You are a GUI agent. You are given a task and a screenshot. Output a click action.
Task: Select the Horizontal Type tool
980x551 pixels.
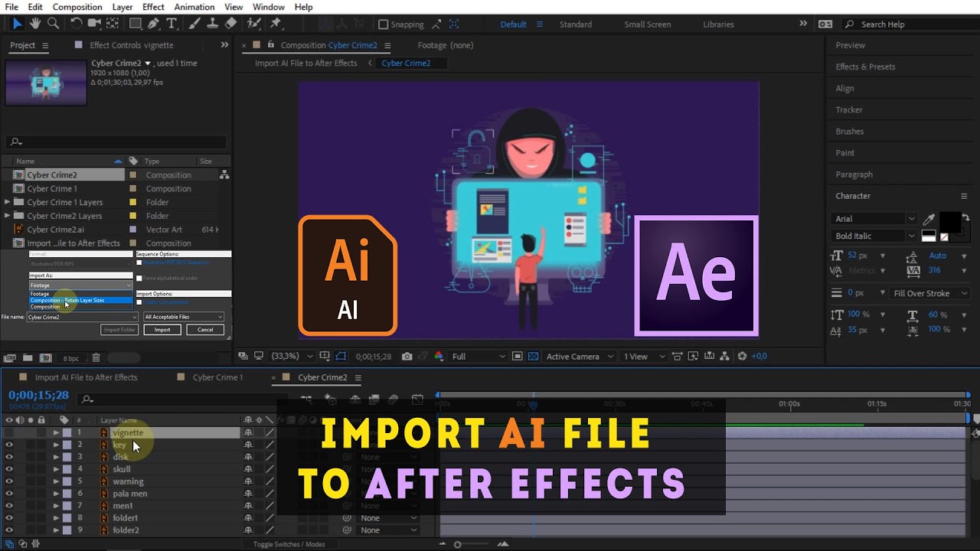pyautogui.click(x=173, y=24)
